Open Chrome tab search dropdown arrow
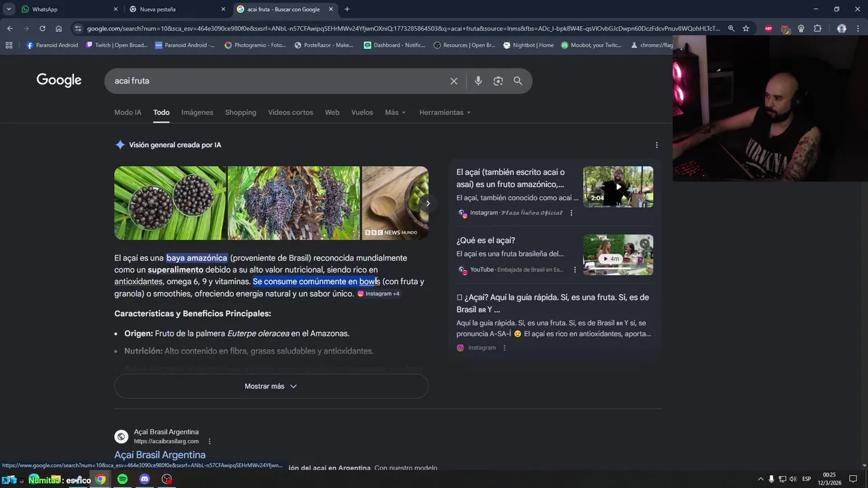The width and height of the screenshot is (868, 488). [x=9, y=9]
